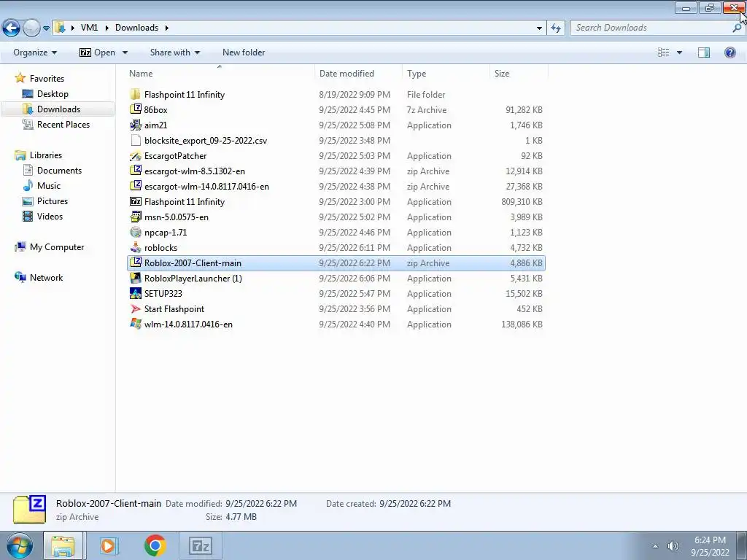Sort by the Type column header

click(446, 74)
